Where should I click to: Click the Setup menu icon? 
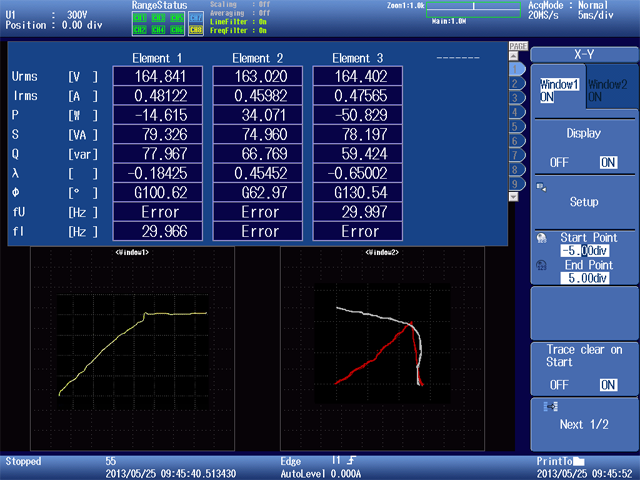tap(541, 187)
